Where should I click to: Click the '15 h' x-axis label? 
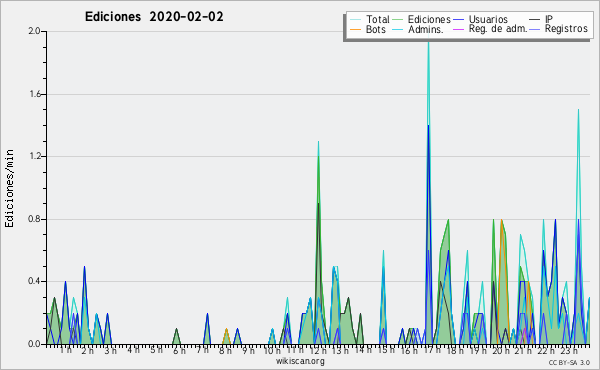pos(386,350)
